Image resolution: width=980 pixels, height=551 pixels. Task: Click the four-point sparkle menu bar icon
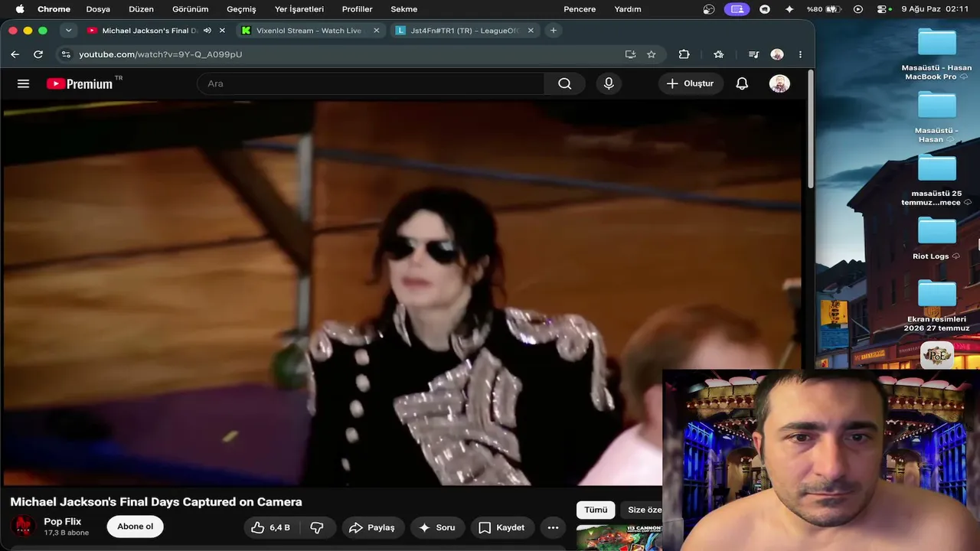click(789, 9)
